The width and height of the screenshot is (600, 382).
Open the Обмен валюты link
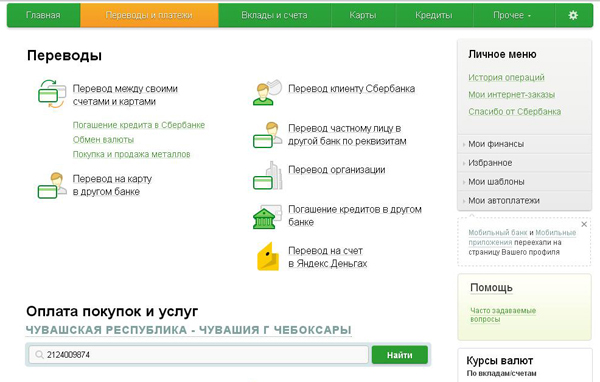(103, 140)
